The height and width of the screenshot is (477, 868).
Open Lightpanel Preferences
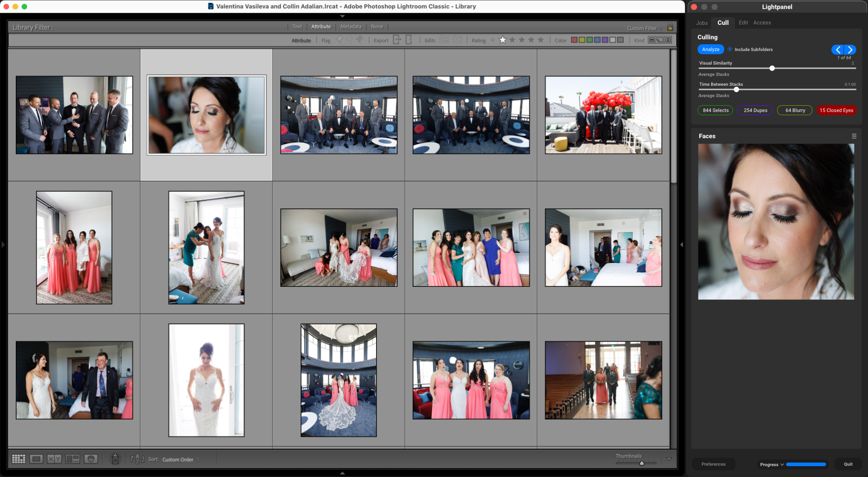(713, 464)
